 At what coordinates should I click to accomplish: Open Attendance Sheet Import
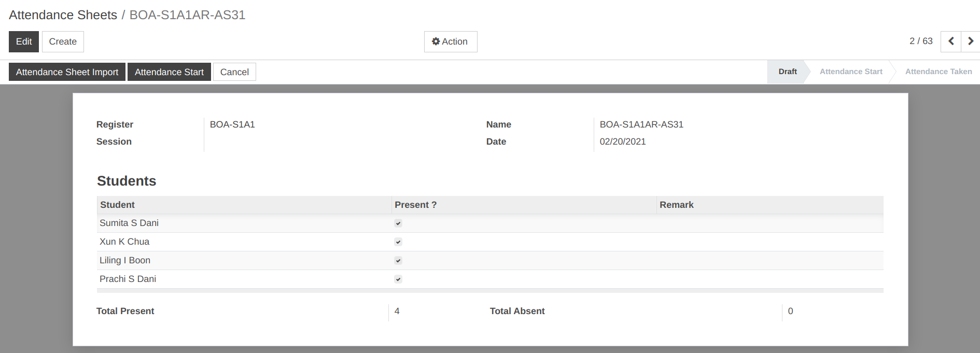pyautogui.click(x=67, y=72)
